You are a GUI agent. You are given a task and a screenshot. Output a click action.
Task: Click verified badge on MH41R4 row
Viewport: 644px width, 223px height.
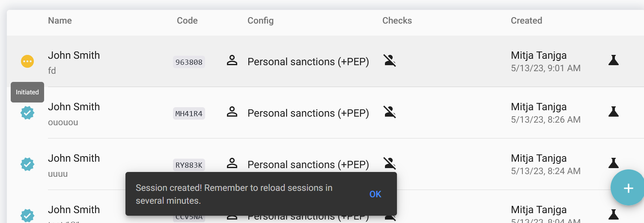pyautogui.click(x=27, y=113)
